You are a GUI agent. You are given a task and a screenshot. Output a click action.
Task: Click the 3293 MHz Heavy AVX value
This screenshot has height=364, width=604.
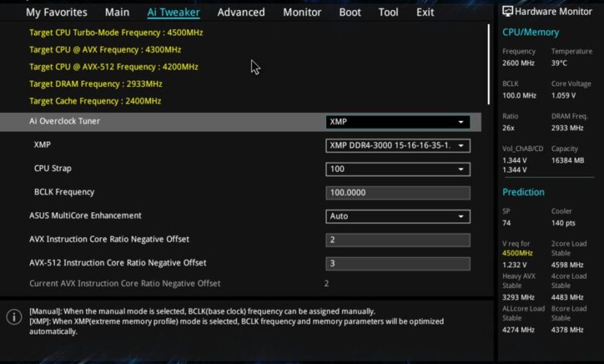coord(518,297)
